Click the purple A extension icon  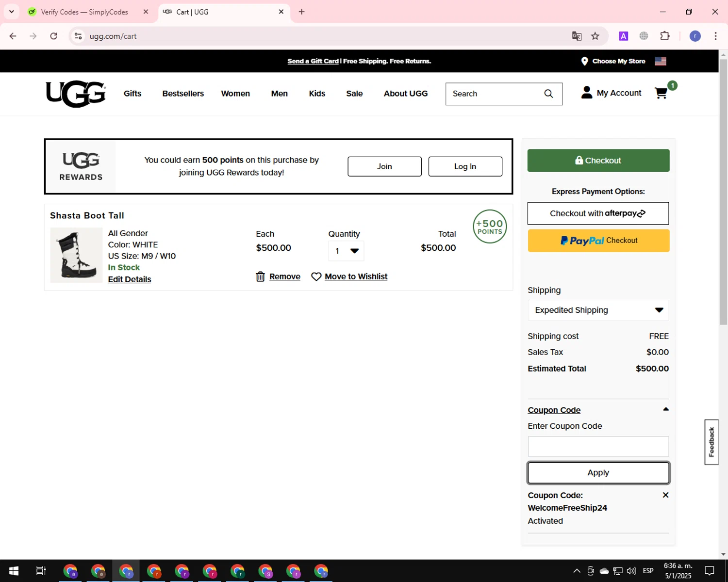coord(624,36)
